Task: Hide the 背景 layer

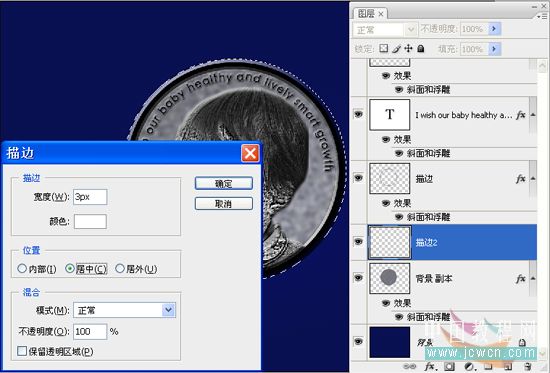Action: click(x=358, y=341)
